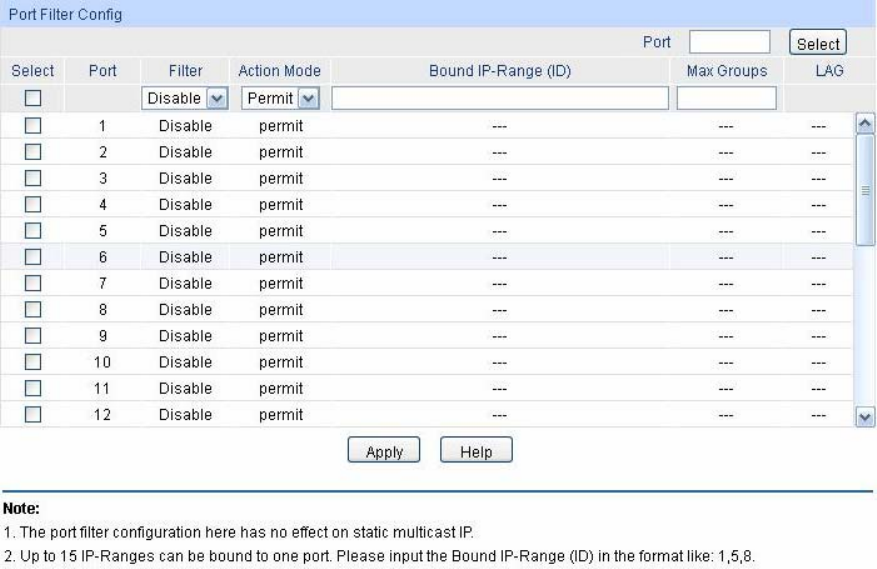Enable the checkbox beside port 9

(x=32, y=336)
